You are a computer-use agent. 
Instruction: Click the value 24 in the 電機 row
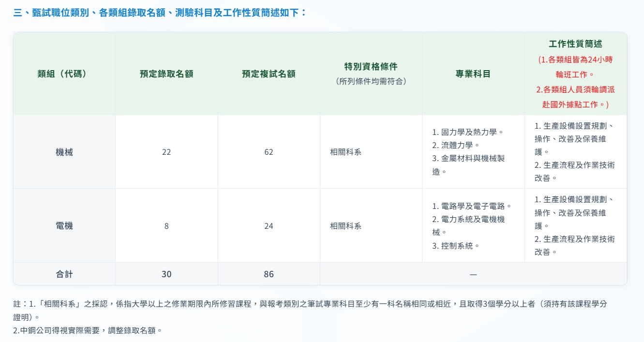tap(269, 226)
